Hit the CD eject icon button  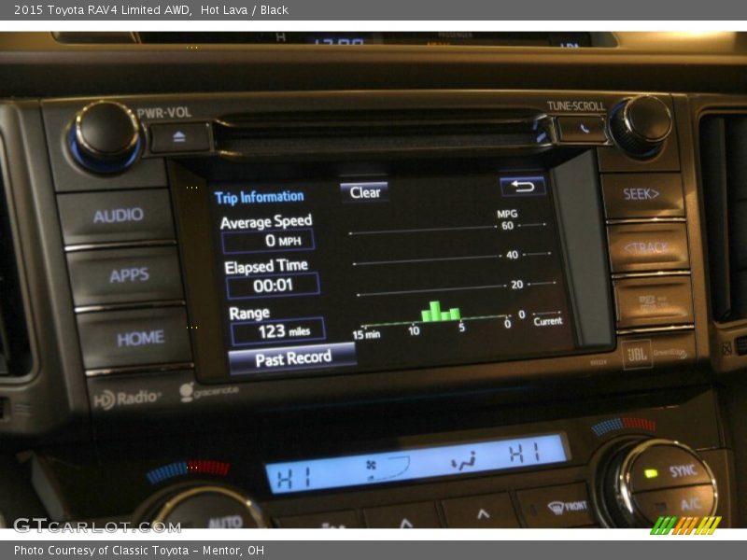click(179, 137)
